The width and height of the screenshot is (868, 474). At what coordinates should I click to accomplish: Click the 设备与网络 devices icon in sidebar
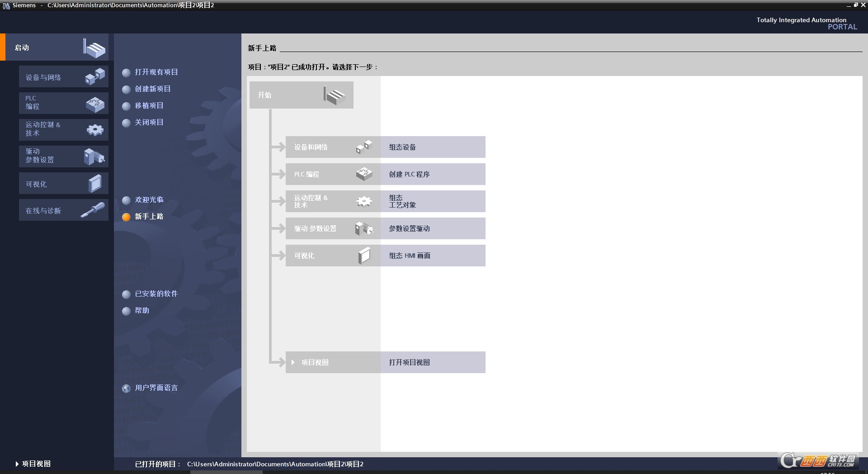pos(95,76)
